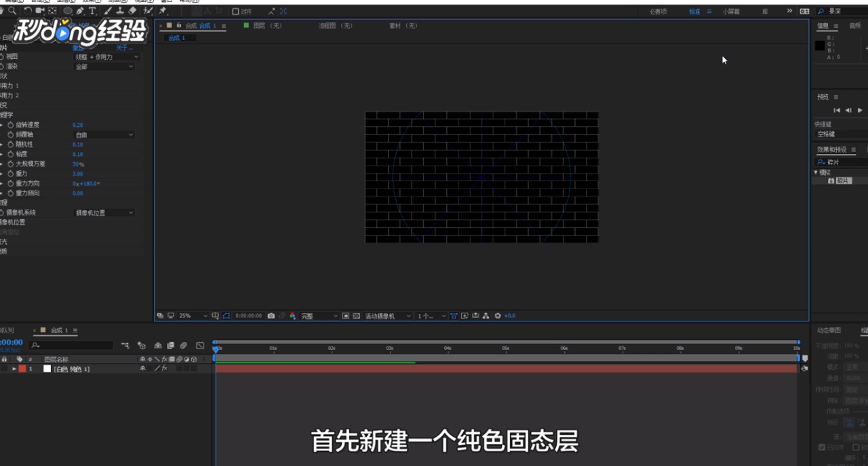Screen dimensions: 868x466
Task: Toggle the 随机性 stopwatch
Action: click(11, 144)
